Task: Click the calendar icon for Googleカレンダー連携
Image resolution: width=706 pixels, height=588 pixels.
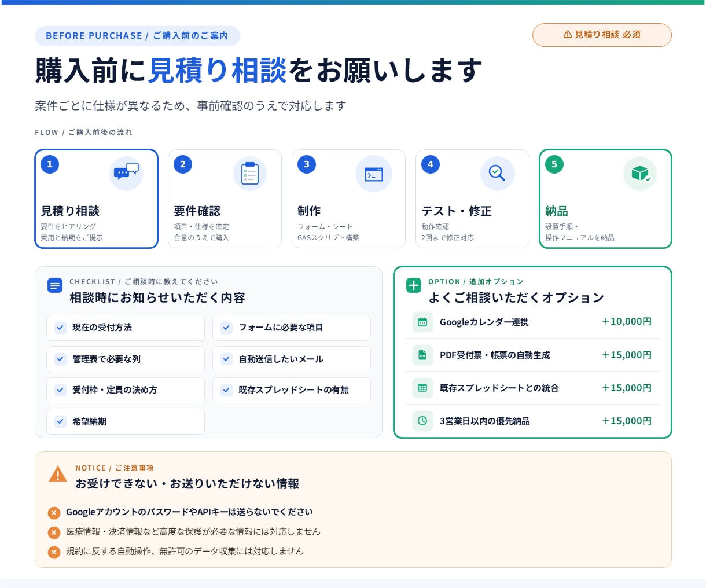Action: [x=422, y=322]
